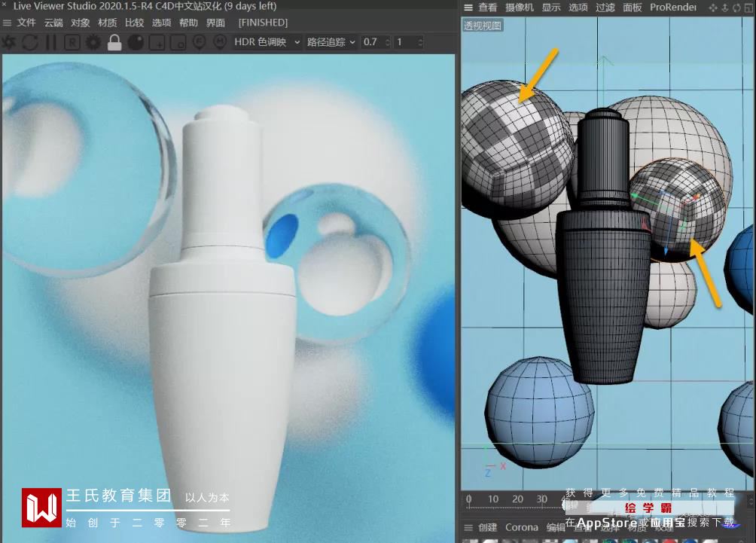This screenshot has width=756, height=543.
Task: Open the viewport hamburger menu
Action: (x=468, y=8)
